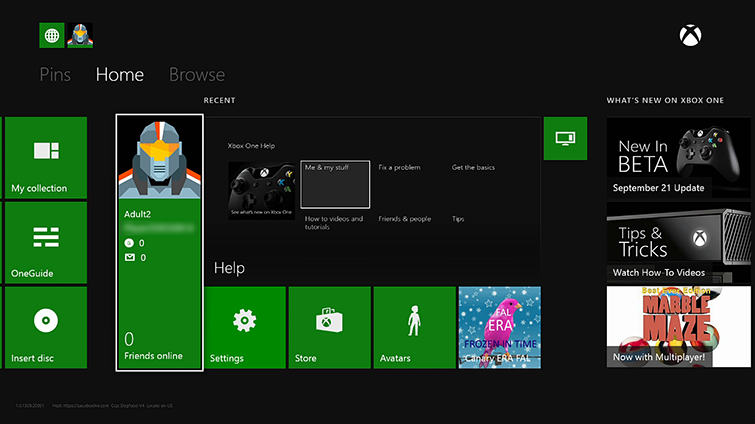Image resolution: width=755 pixels, height=424 pixels.
Task: Open the Tips help topic
Action: point(458,219)
